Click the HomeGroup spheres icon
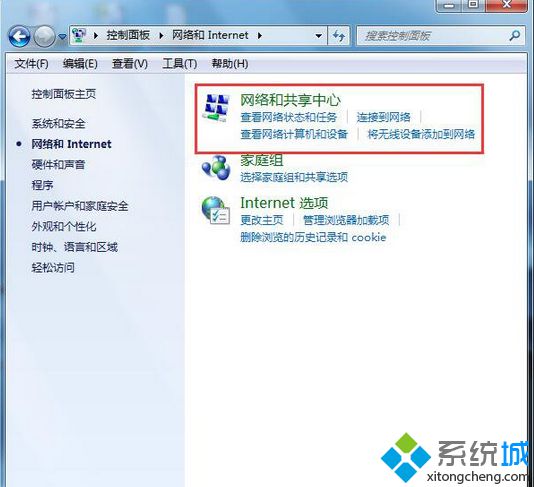The width and height of the screenshot is (534, 487). pos(216,168)
